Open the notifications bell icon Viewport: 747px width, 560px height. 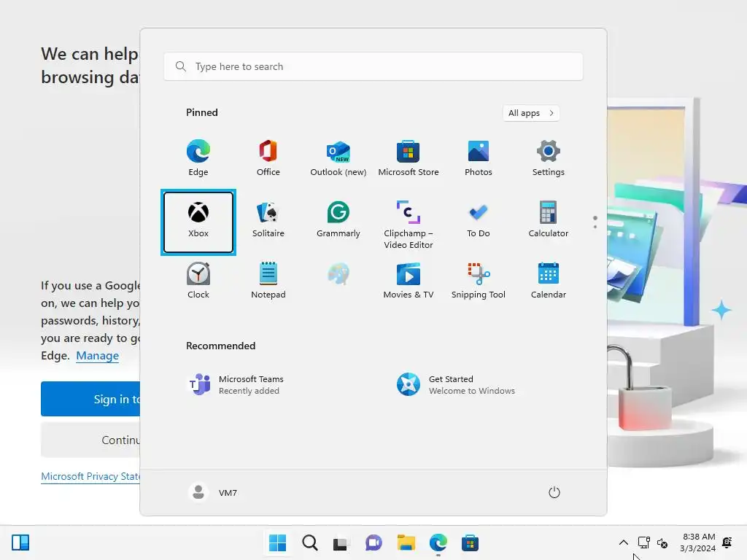(x=727, y=542)
